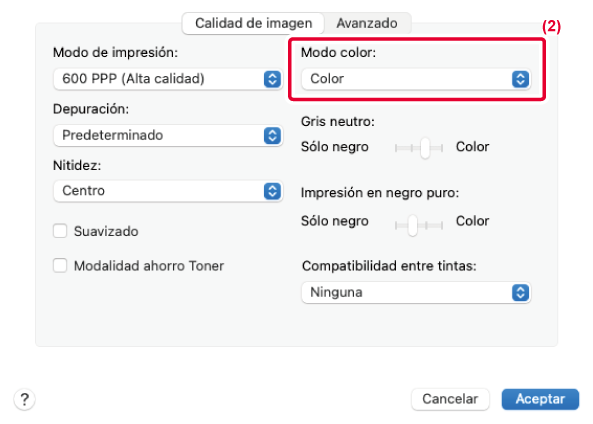The height and width of the screenshot is (424, 593).
Task: Click Nitidez blue chevron arrows icon
Action: [x=272, y=191]
